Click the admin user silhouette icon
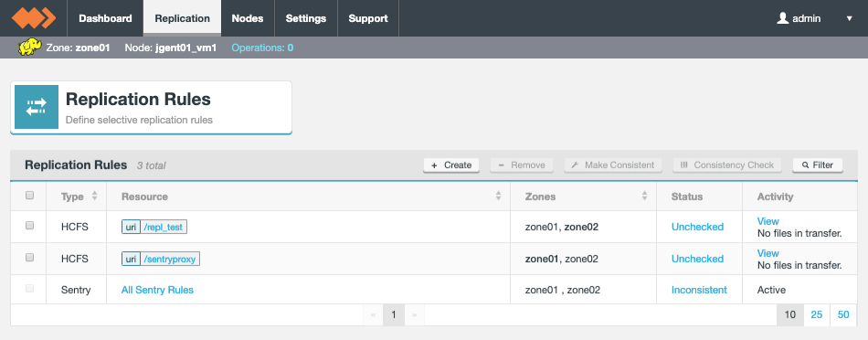 [x=782, y=18]
